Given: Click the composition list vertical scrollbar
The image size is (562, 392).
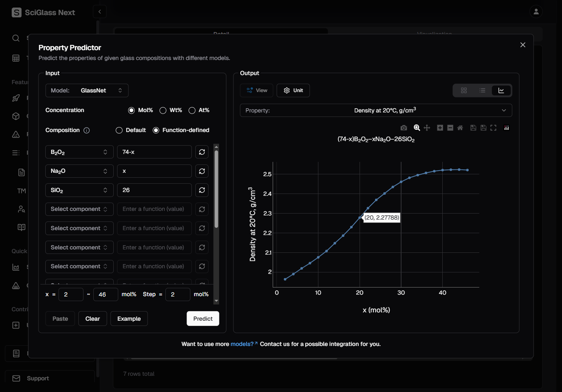Looking at the screenshot, I should tap(216, 189).
